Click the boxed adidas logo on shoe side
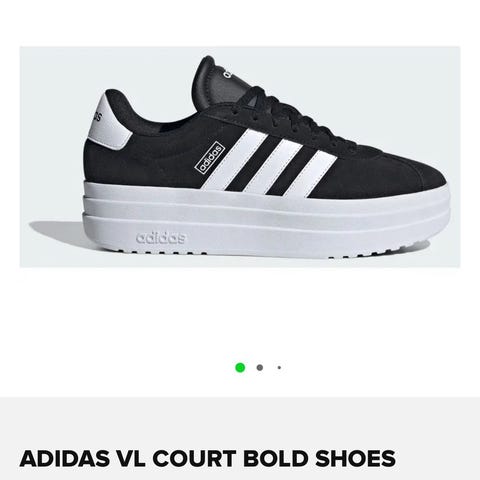 pos(210,158)
